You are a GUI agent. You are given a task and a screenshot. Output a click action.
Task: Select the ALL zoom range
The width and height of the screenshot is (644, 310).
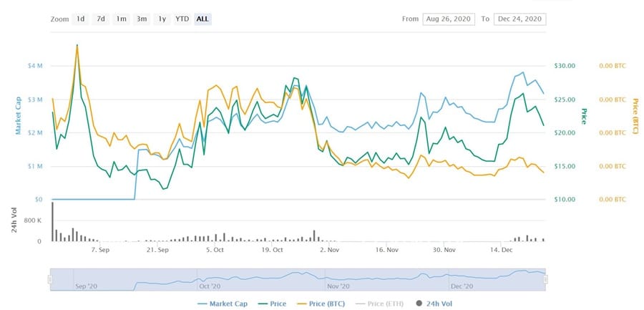click(203, 19)
